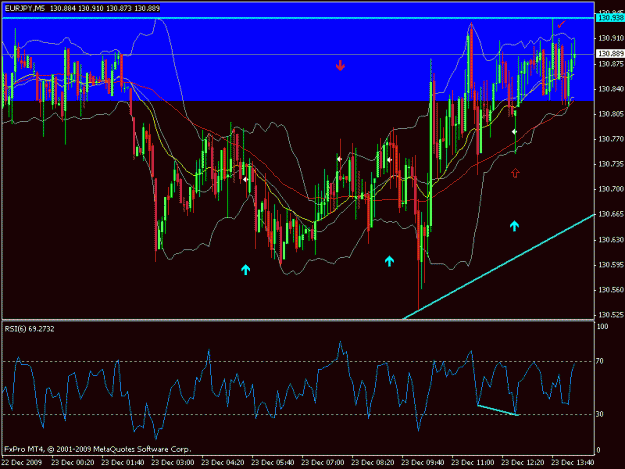Image resolution: width=625 pixels, height=469 pixels.
Task: Click the 23 Dec 04:20 time label
Action: (223, 463)
